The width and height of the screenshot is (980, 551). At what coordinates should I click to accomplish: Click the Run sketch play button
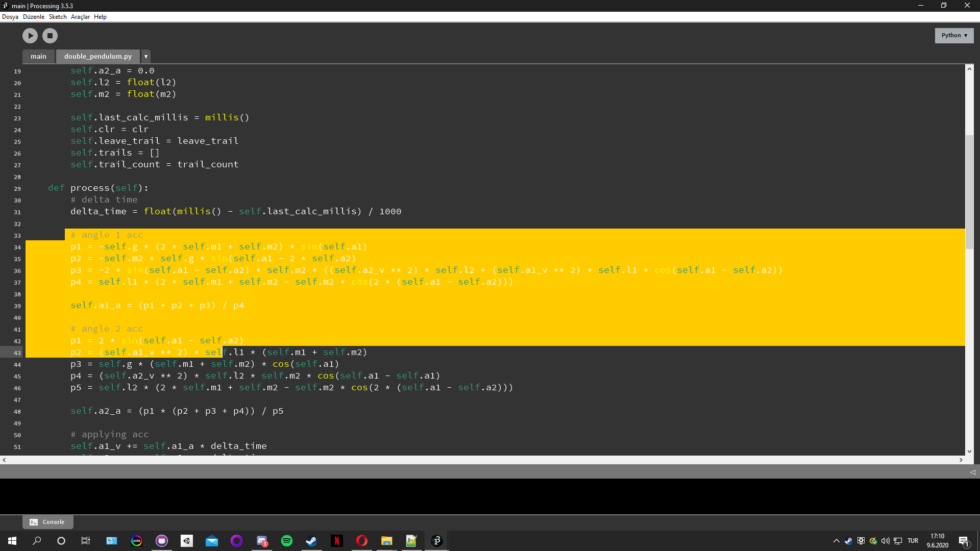30,36
